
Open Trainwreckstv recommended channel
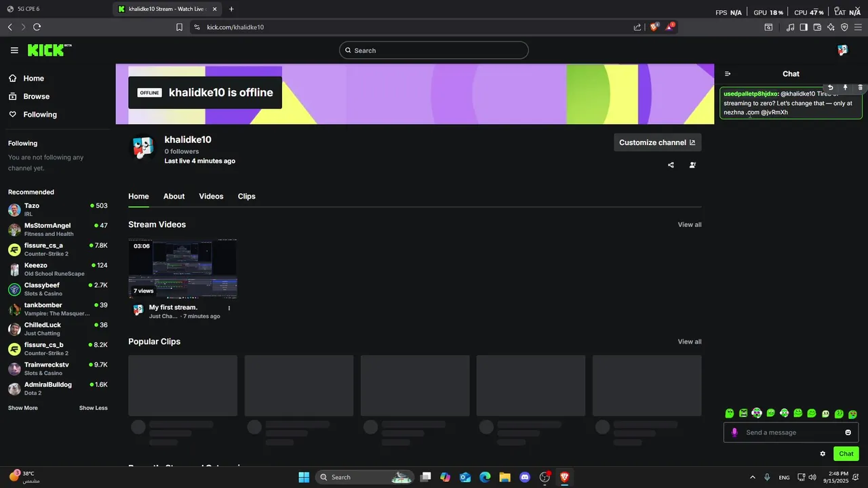[x=58, y=369]
